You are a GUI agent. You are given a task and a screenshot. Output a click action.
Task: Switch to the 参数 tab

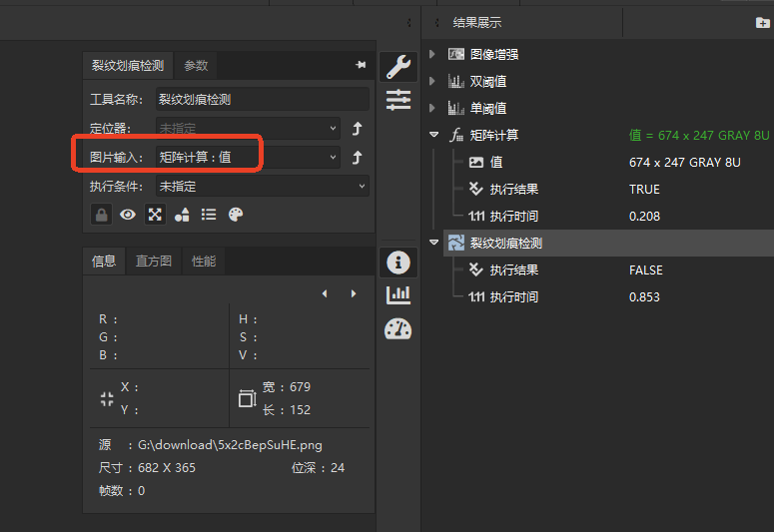click(x=196, y=65)
